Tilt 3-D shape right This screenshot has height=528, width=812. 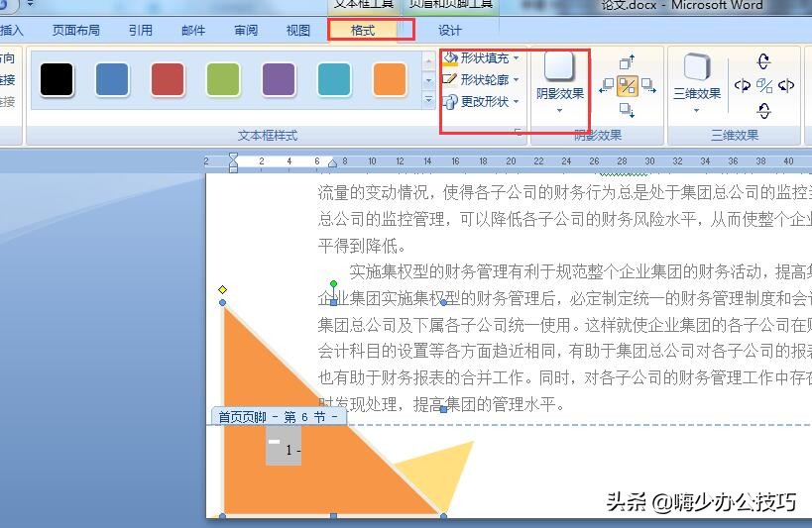pyautogui.click(x=786, y=85)
